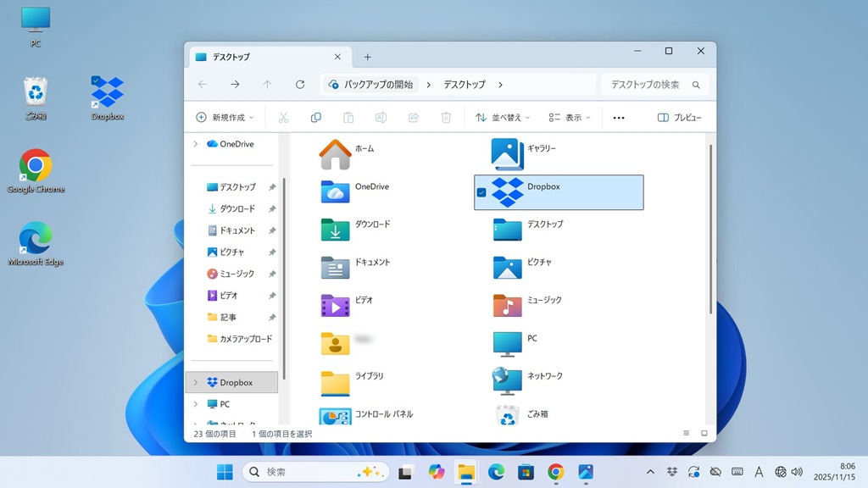Open the 表示 view dropdown
The height and width of the screenshot is (488, 868).
tap(569, 118)
